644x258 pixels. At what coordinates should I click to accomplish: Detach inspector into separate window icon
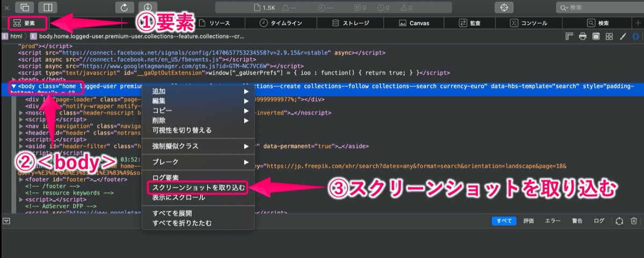coord(24,8)
